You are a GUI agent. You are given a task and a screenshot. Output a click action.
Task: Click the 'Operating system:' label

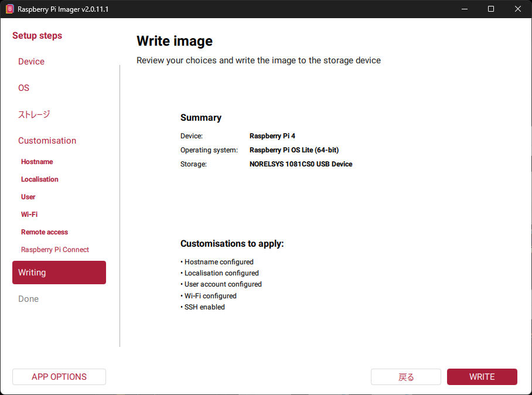coord(209,150)
